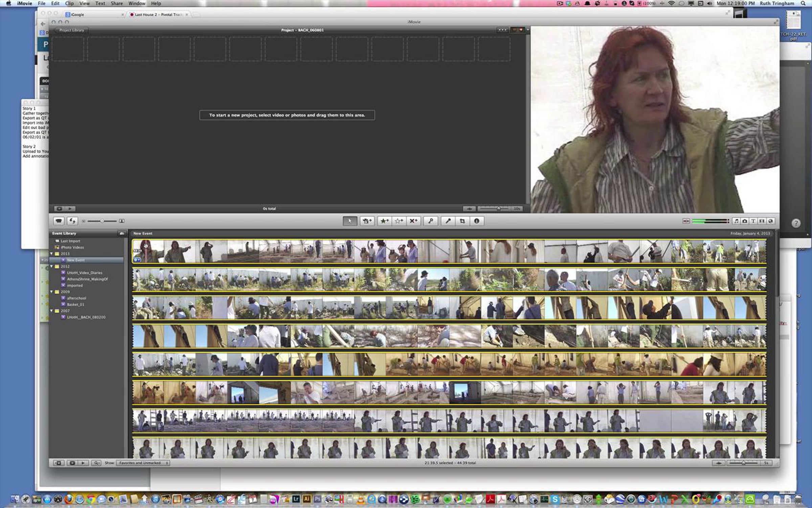Select the LHotH_Video_Diaries event
This screenshot has width=812, height=508.
[84, 273]
